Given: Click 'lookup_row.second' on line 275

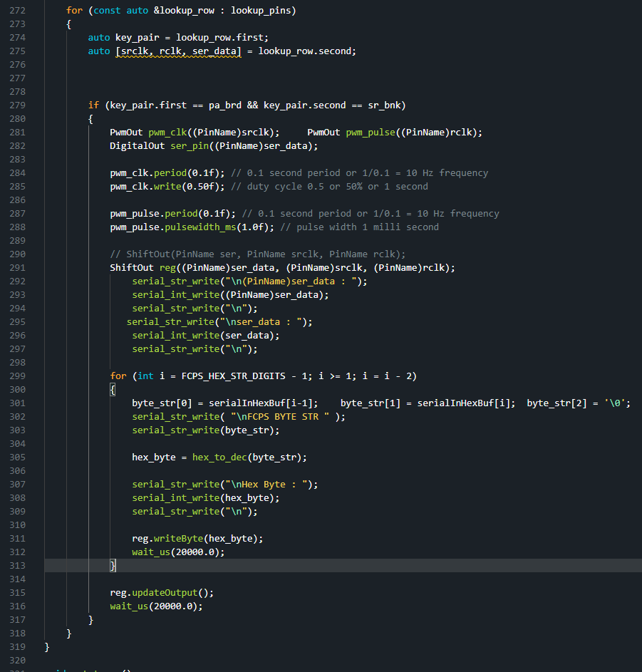Looking at the screenshot, I should pos(305,51).
